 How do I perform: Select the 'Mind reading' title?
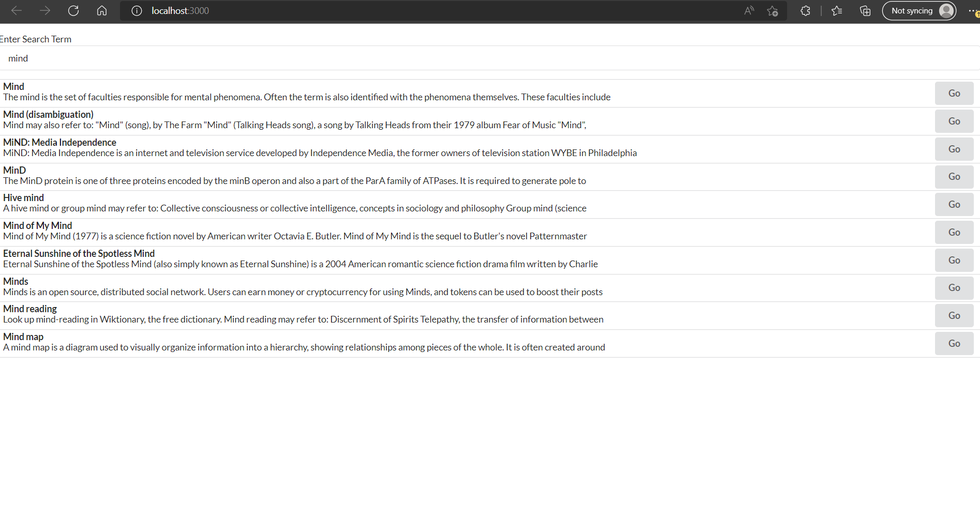(x=30, y=309)
